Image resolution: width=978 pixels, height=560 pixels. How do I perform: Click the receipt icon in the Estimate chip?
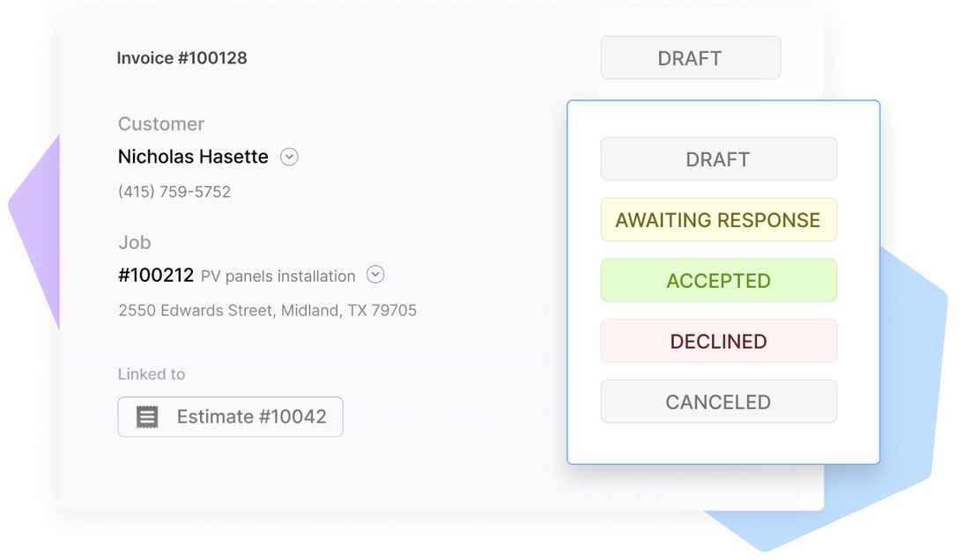(147, 417)
